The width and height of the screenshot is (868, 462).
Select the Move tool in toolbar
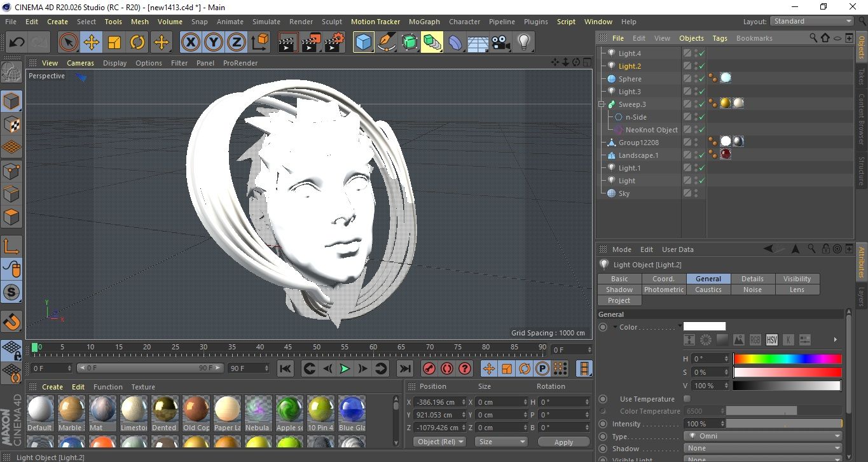(x=91, y=43)
